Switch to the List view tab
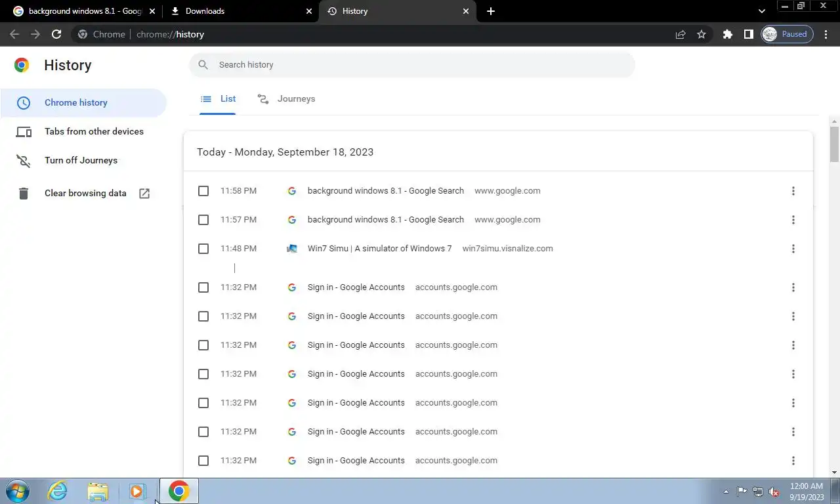 click(218, 98)
